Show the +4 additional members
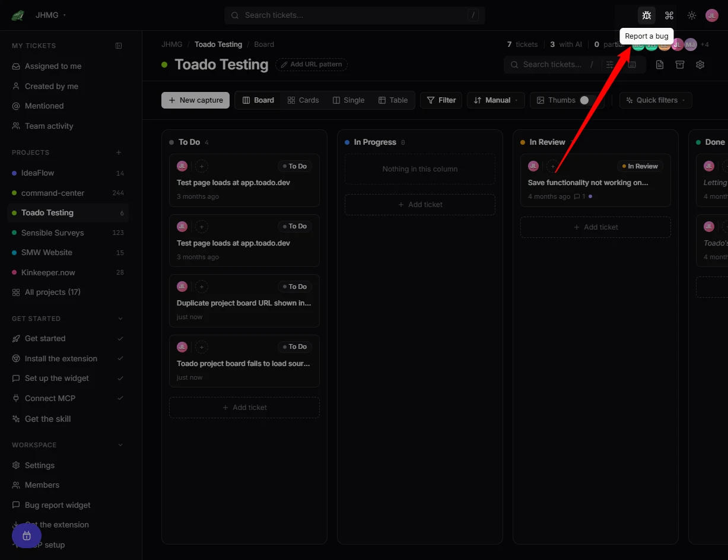 [705, 44]
